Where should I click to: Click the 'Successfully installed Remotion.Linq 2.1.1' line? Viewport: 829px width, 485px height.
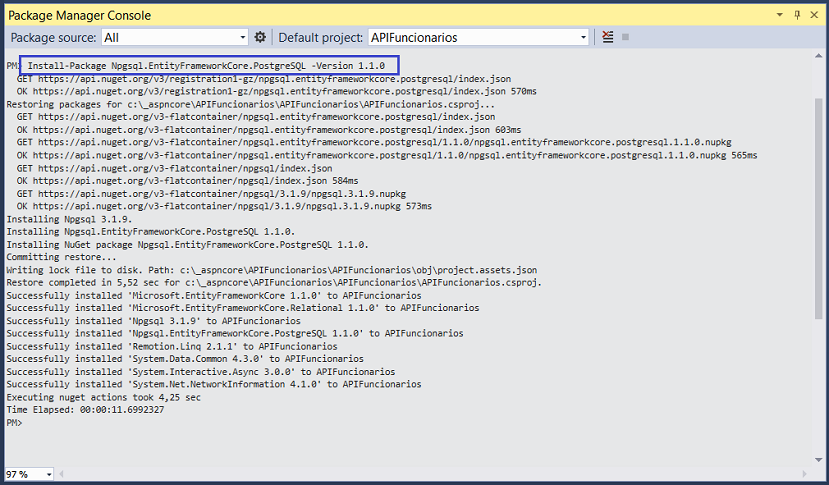coord(172,346)
